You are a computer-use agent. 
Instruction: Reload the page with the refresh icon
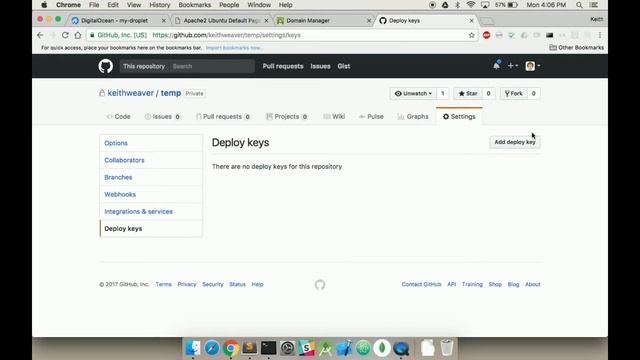(65, 35)
